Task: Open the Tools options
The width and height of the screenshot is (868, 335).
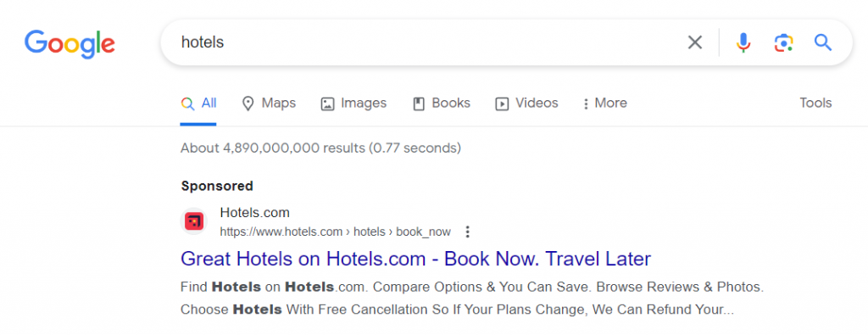Action: click(815, 103)
